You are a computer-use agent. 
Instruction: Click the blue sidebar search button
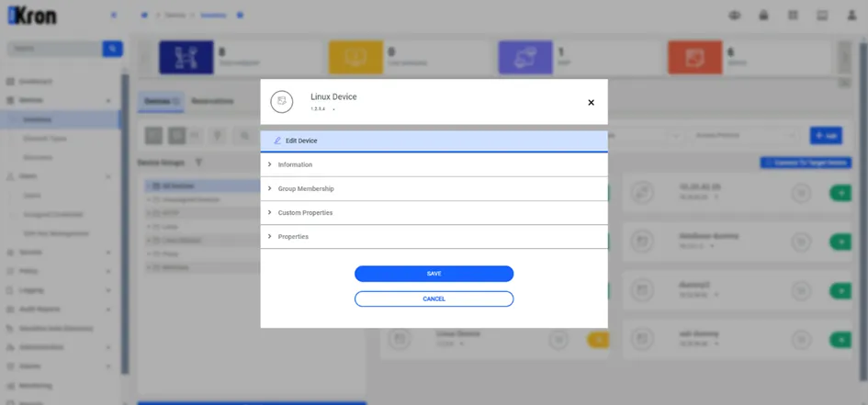[112, 49]
